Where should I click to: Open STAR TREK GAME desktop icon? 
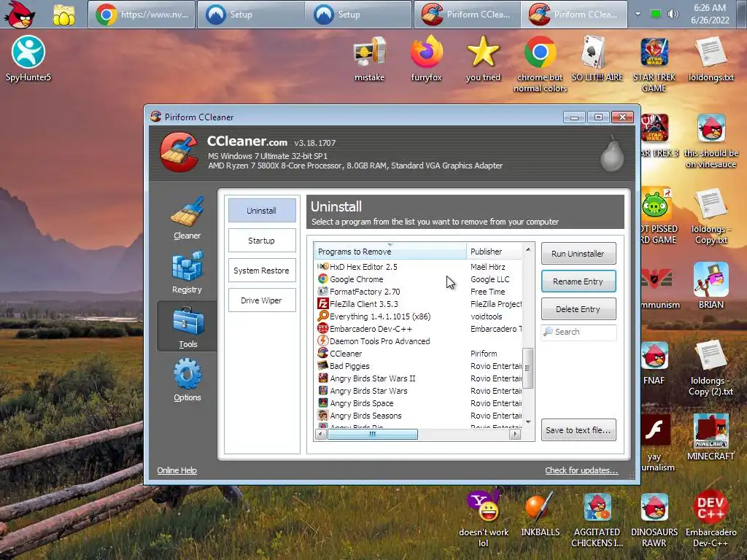coord(654,63)
